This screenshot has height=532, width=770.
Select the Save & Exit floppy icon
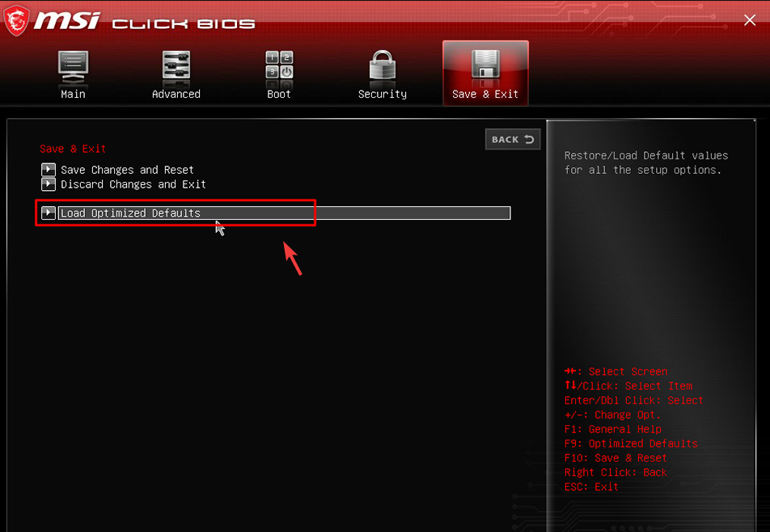click(x=485, y=65)
